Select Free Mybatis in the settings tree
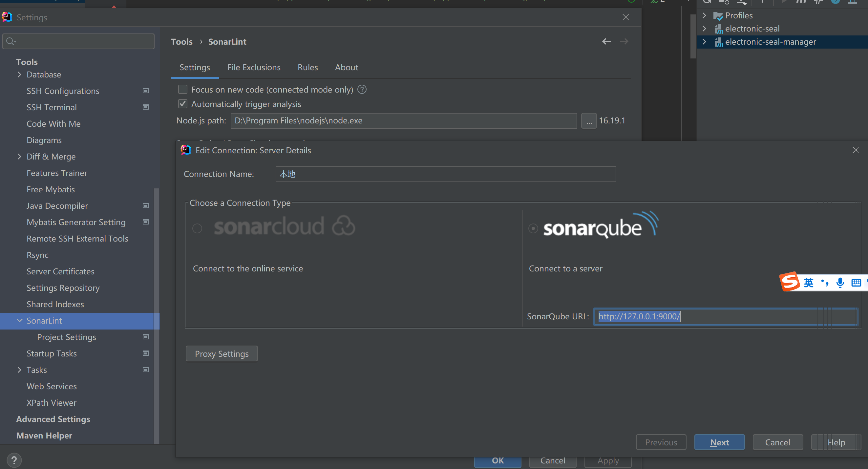The image size is (868, 469). 51,189
